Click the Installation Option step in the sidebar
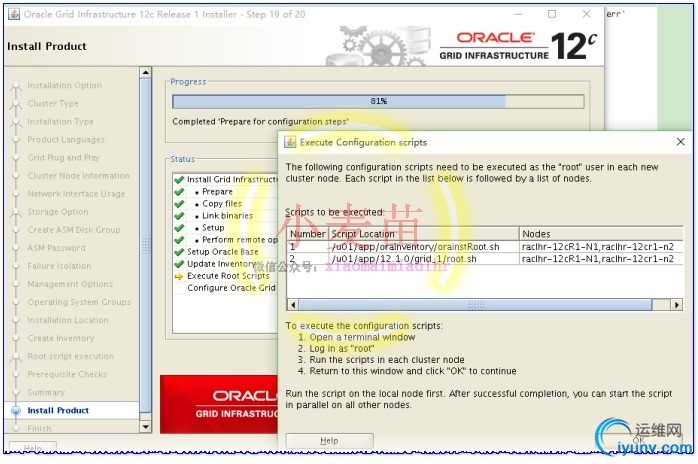 pyautogui.click(x=64, y=85)
